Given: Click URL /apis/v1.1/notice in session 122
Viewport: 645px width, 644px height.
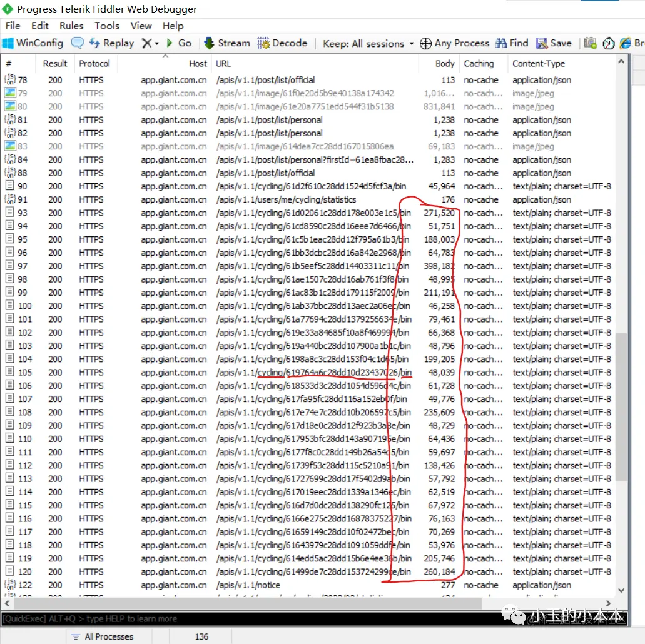Looking at the screenshot, I should point(248,585).
